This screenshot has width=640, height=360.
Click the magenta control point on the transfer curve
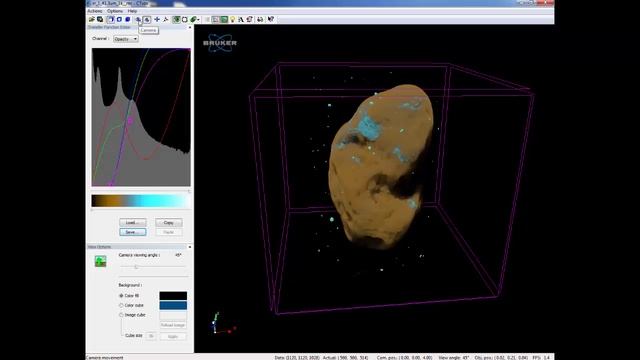coord(131,120)
